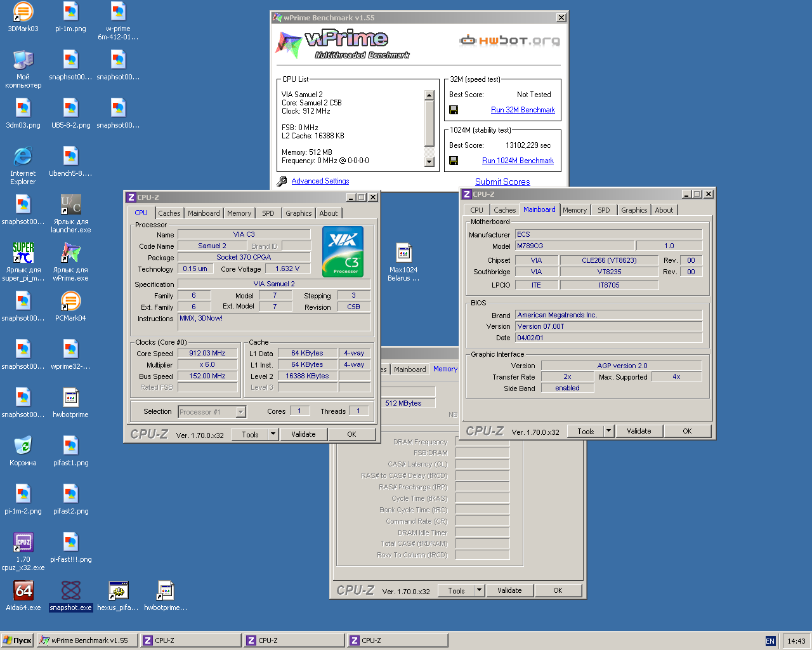Screen dimensions: 812x650
Task: Select the pi-1m.png desktop file
Action: pos(70,17)
